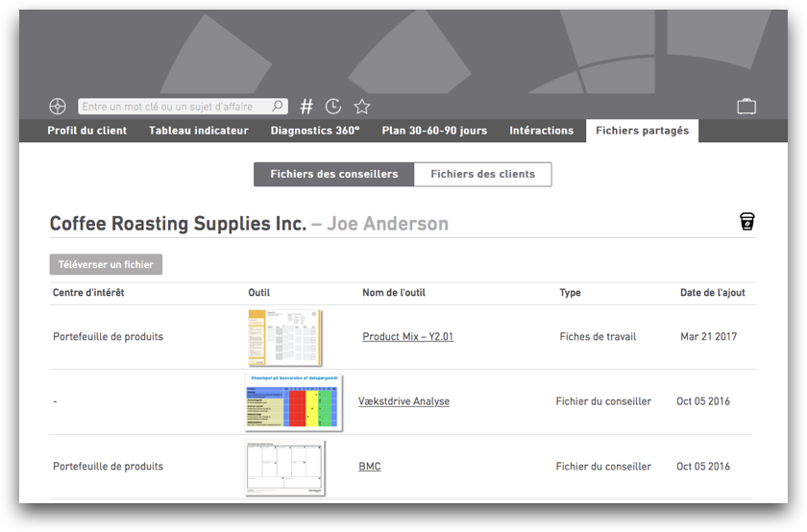Open the Tableau indicateur tab
This screenshot has width=807, height=532.
pyautogui.click(x=199, y=131)
